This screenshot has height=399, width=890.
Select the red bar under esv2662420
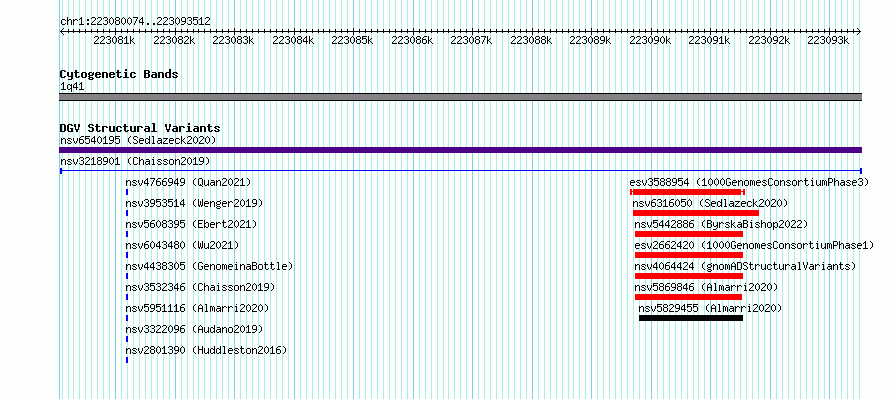pyautogui.click(x=689, y=255)
